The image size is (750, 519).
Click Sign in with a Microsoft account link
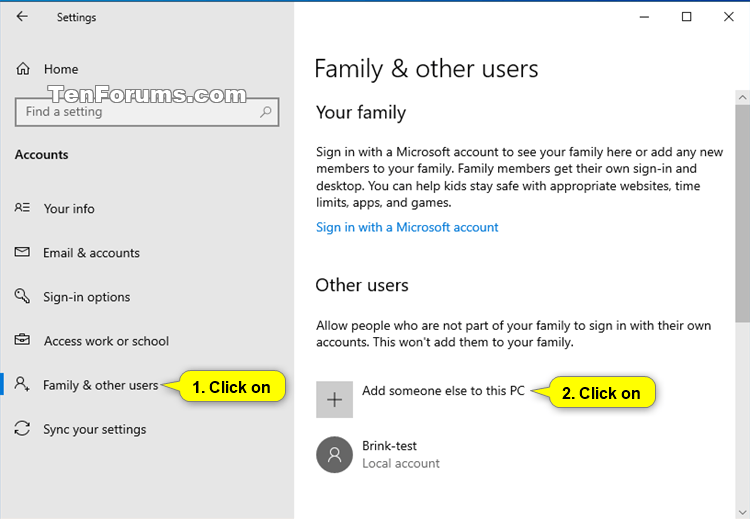(407, 227)
